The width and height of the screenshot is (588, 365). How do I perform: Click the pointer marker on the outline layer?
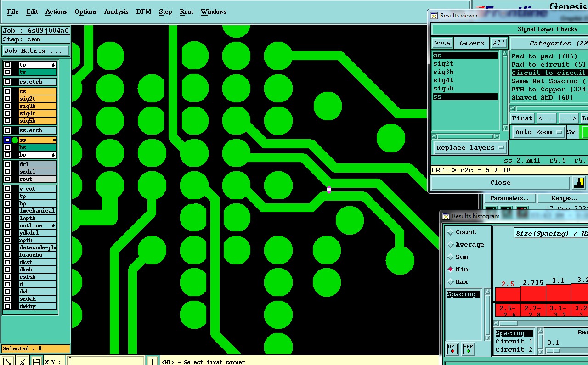54,226
